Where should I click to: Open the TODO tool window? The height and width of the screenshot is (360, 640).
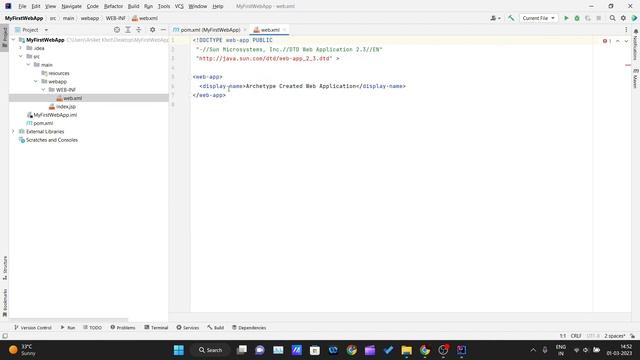(92, 327)
